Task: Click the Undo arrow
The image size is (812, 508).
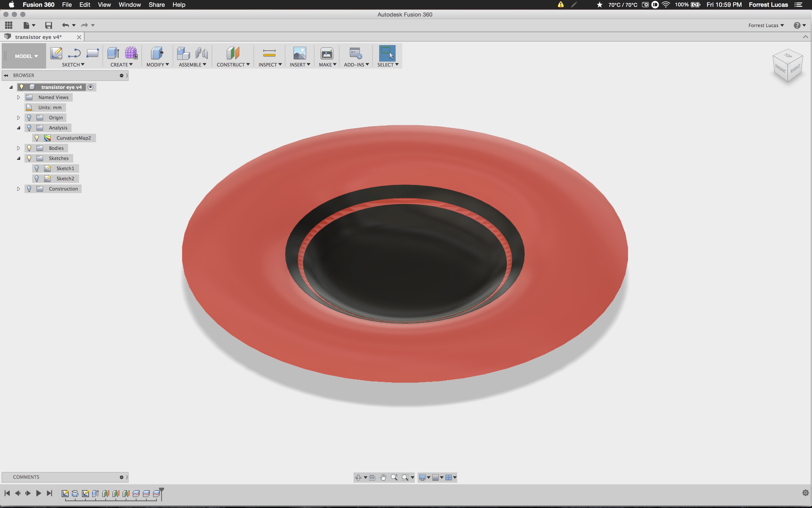Action: pos(65,25)
